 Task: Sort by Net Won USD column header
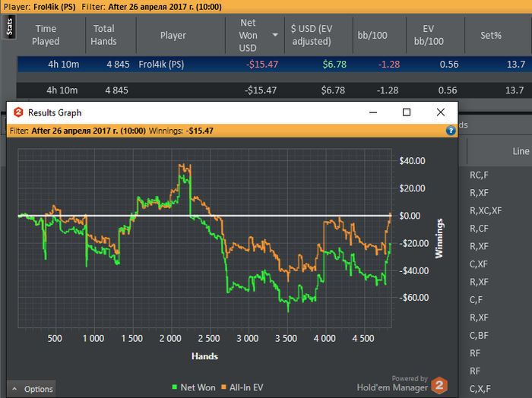[x=248, y=35]
